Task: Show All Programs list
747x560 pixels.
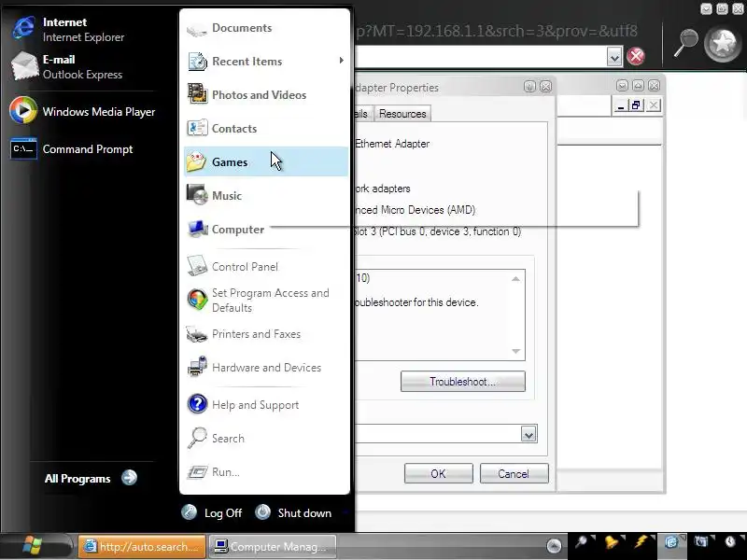Action: point(91,478)
